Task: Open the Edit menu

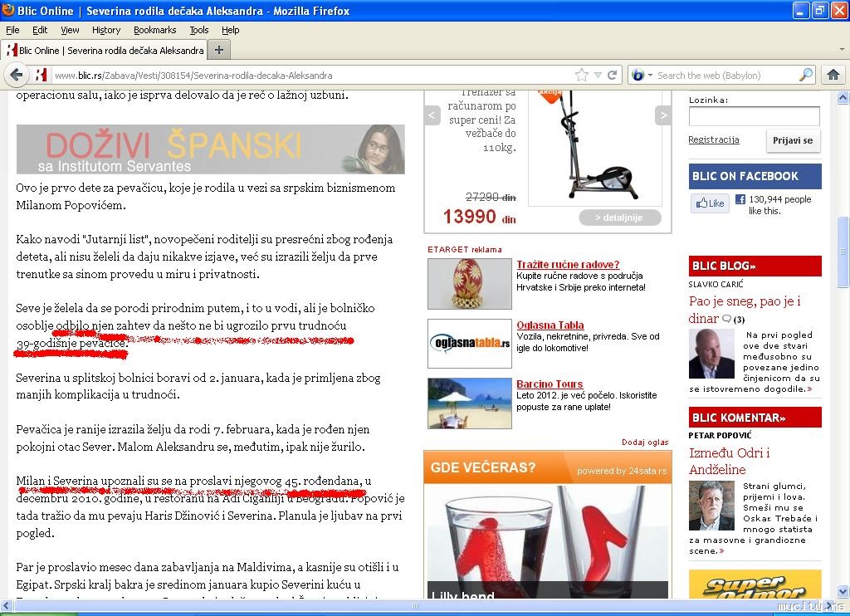Action: coord(40,30)
